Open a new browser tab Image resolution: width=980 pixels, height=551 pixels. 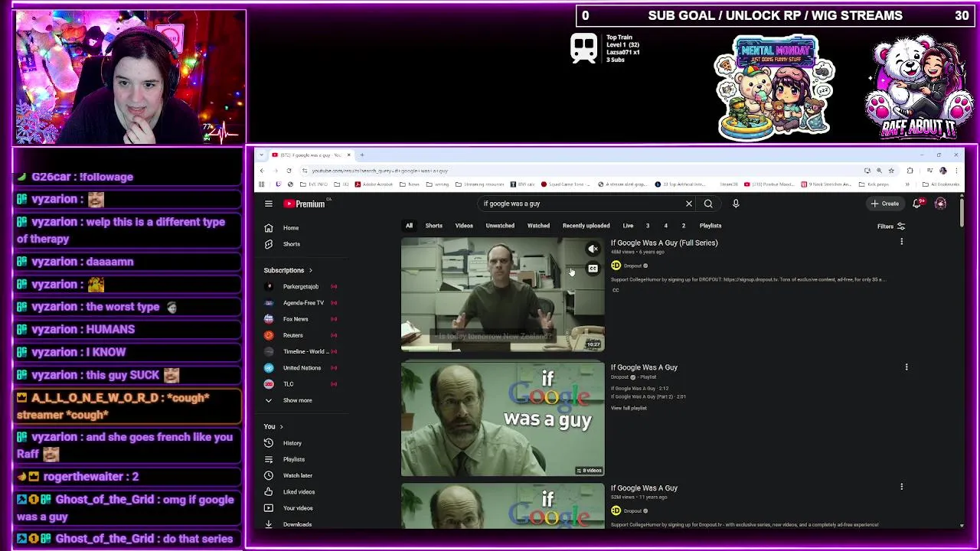click(x=362, y=155)
